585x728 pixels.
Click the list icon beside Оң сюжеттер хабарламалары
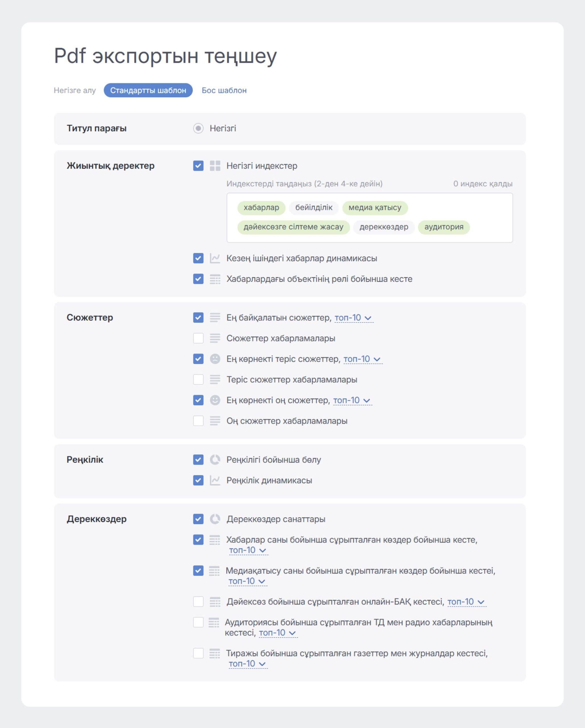coord(215,421)
